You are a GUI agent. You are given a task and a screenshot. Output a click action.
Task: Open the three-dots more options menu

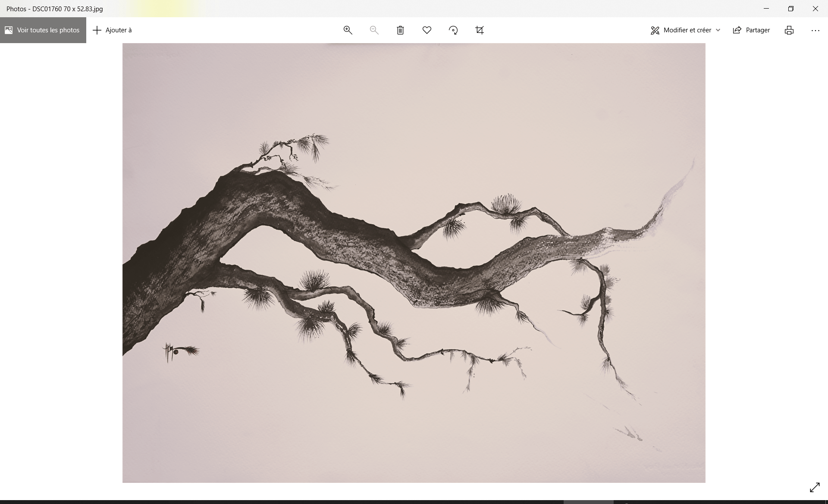pyautogui.click(x=815, y=30)
